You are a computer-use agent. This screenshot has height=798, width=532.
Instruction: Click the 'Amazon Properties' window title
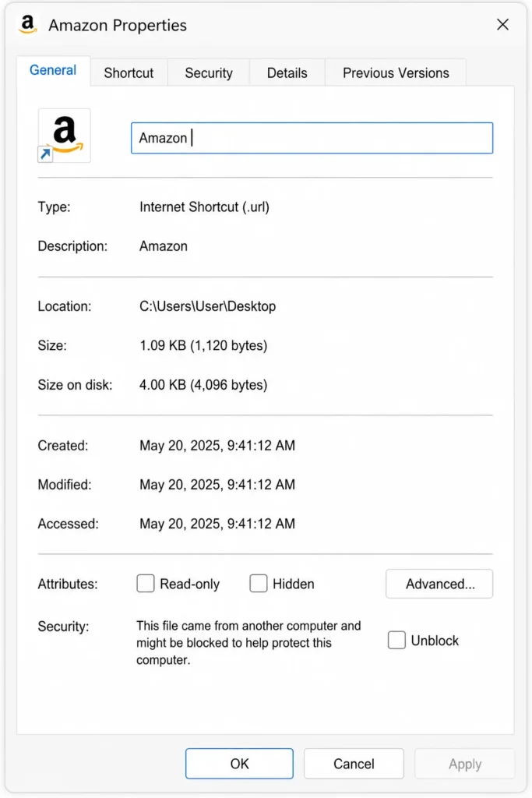(x=118, y=25)
